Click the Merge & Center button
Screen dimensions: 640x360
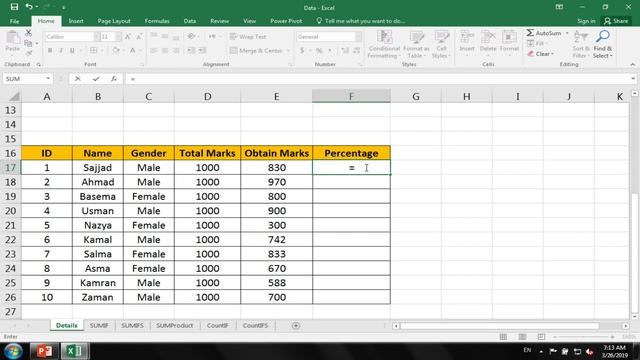point(256,51)
